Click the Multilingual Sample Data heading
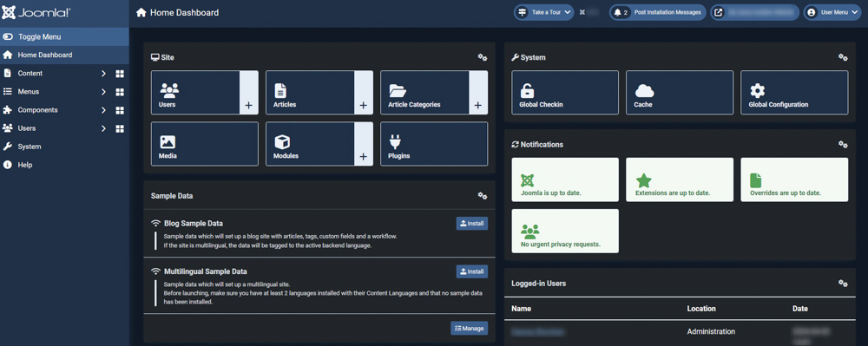The image size is (868, 346). tap(206, 271)
